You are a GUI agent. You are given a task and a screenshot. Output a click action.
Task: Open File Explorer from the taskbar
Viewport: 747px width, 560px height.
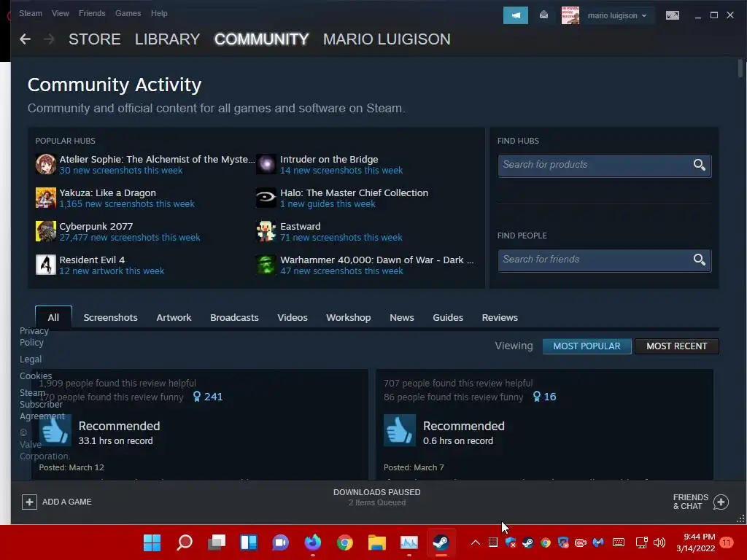(377, 542)
